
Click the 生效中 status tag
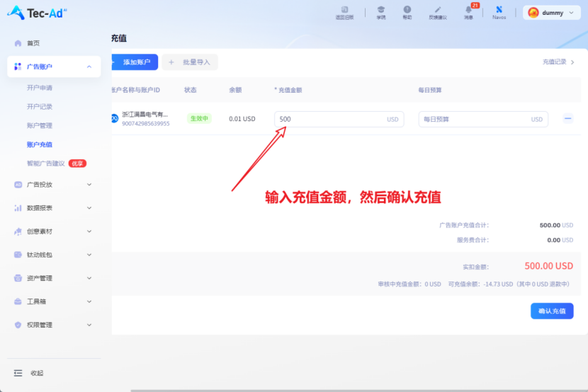coord(199,118)
